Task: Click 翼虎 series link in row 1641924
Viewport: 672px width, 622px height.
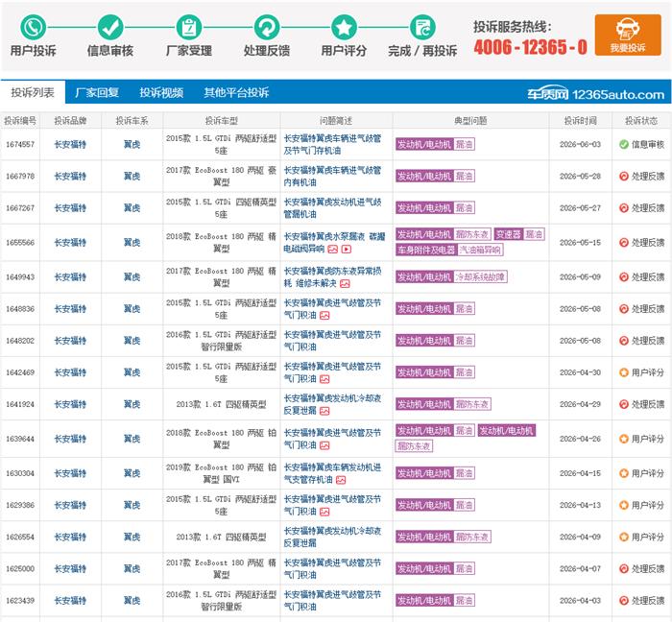Action: [132, 404]
